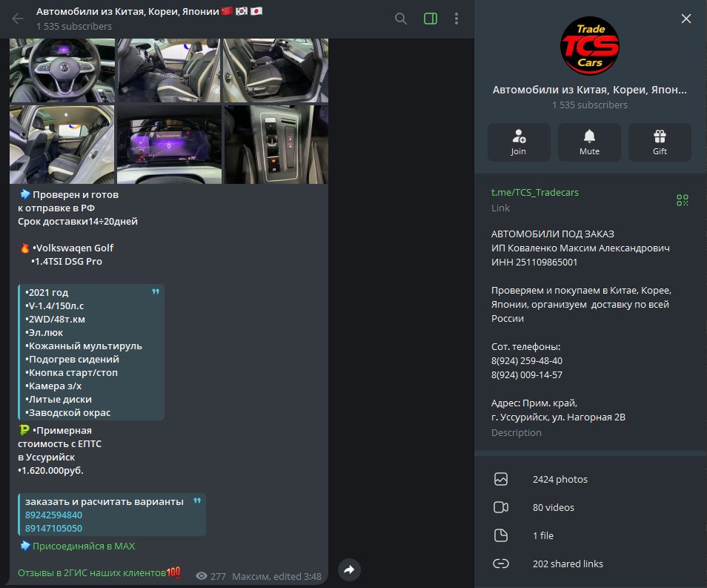Open the Присоединяйся в MAX link

84,546
